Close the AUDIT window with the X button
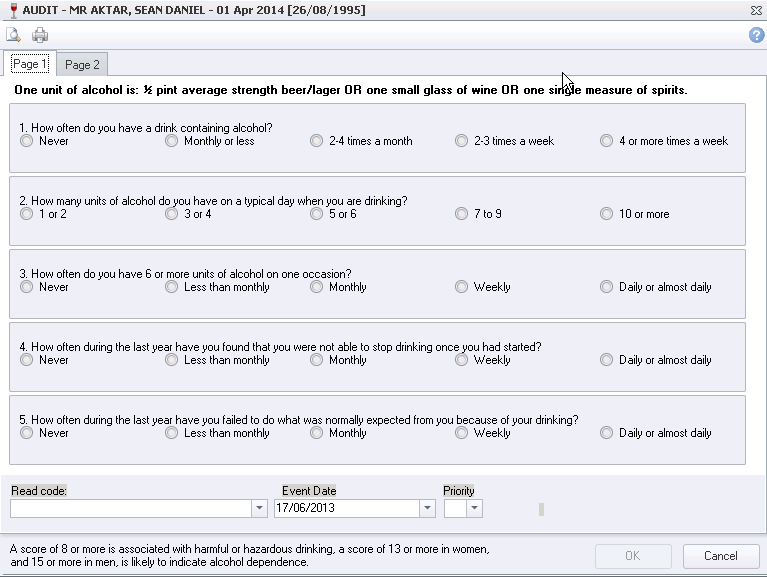This screenshot has height=577, width=767. point(757,10)
